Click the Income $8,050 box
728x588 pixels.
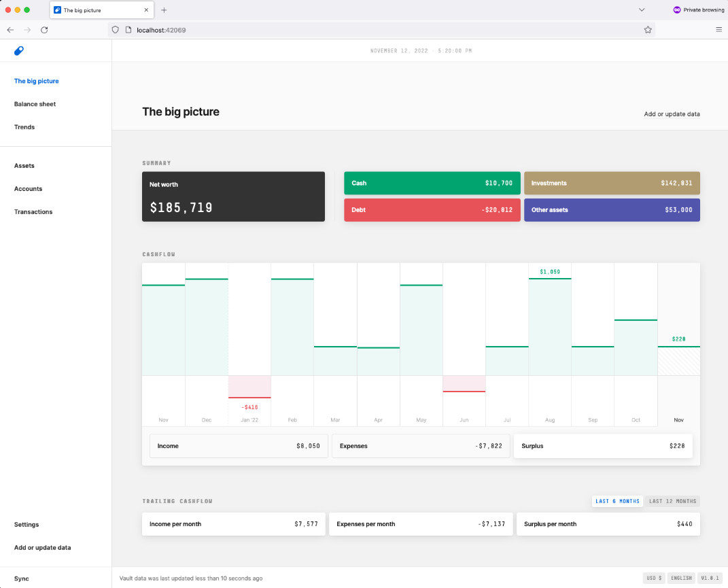pyautogui.click(x=239, y=446)
